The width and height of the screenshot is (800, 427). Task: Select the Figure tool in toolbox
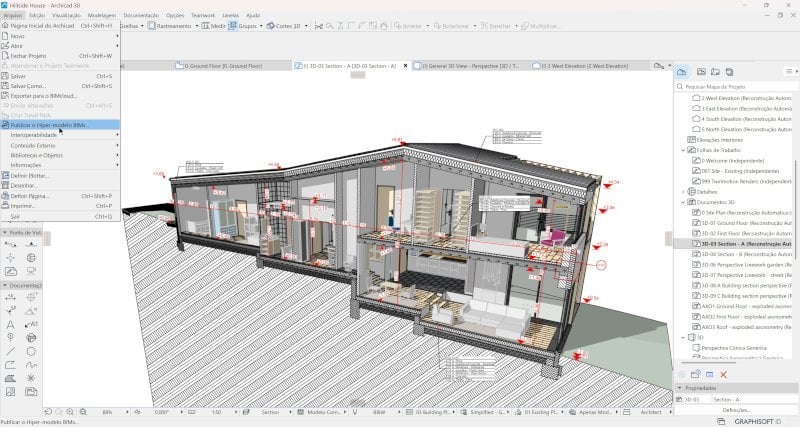pyautogui.click(x=10, y=392)
